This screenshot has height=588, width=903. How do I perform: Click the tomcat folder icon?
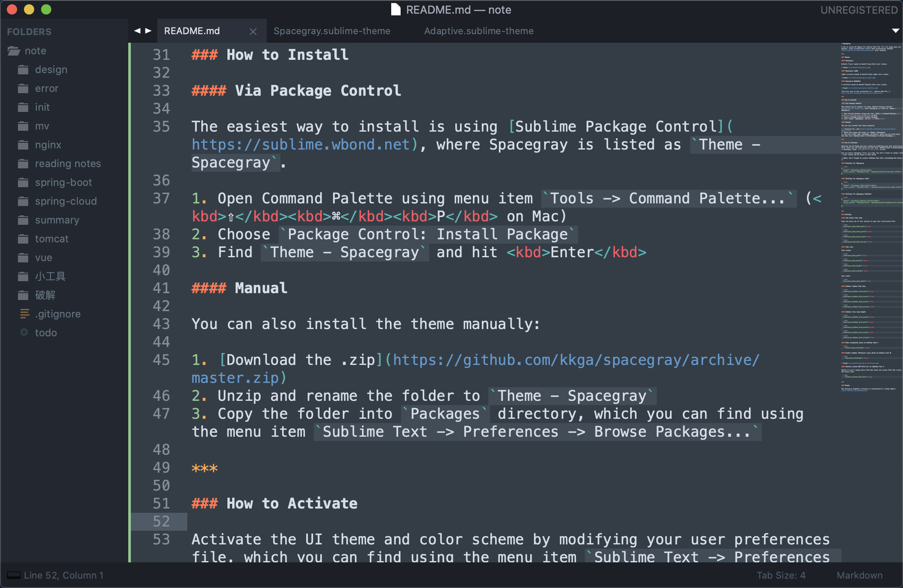23,239
